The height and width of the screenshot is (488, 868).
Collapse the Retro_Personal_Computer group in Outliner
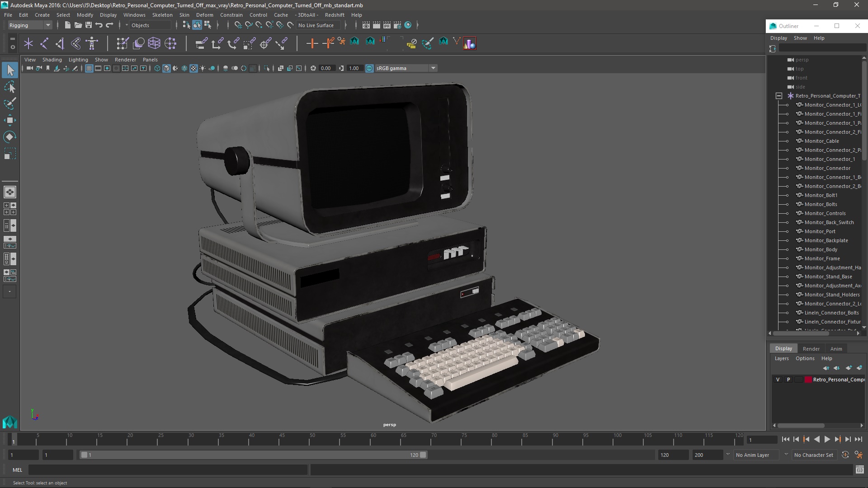(778, 96)
